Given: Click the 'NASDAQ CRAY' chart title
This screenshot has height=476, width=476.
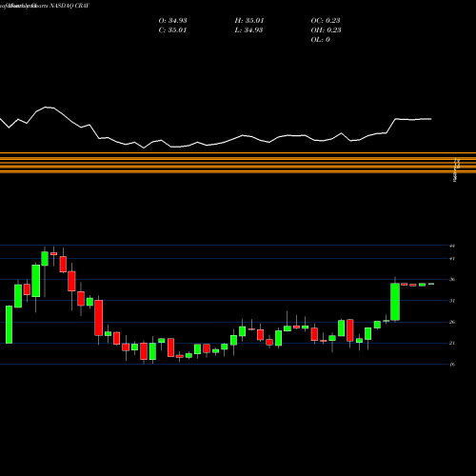Looking at the screenshot, I should point(69,6).
